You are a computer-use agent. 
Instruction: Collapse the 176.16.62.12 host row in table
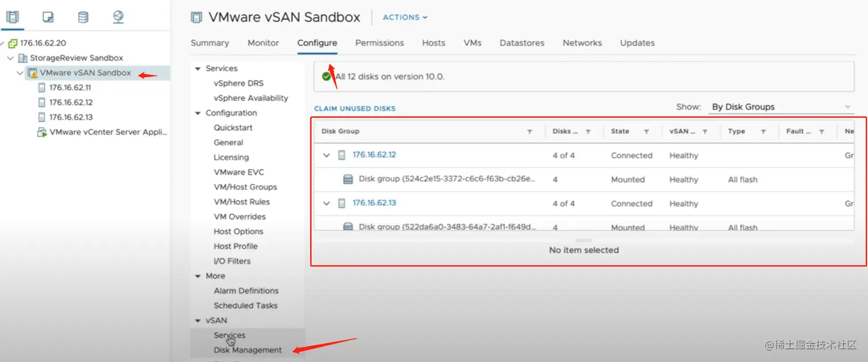(x=327, y=155)
